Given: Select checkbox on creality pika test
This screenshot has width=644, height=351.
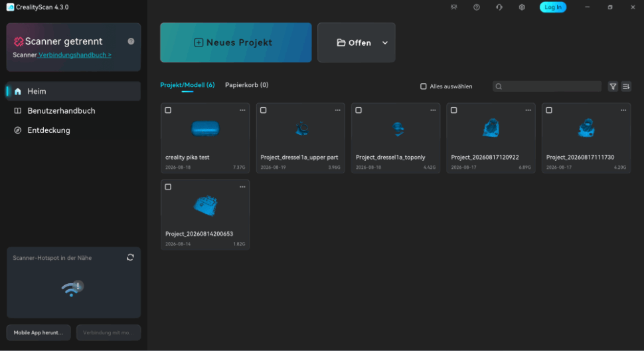Looking at the screenshot, I should (168, 110).
